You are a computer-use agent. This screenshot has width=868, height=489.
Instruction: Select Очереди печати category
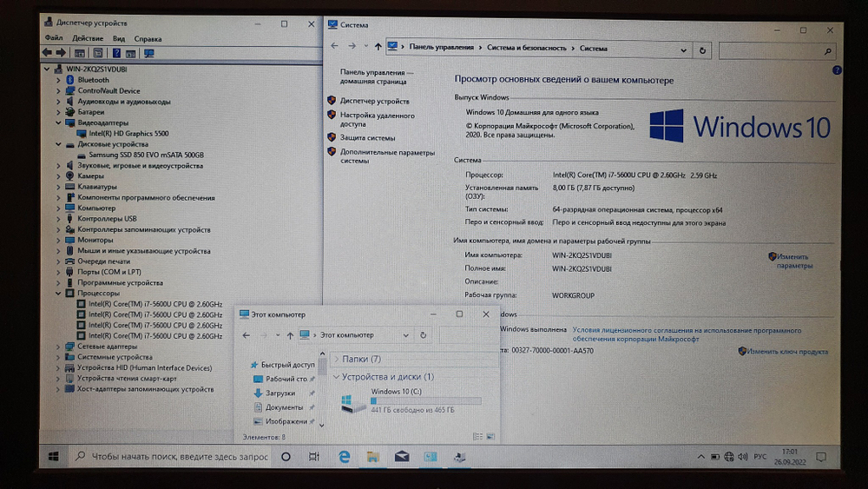point(103,261)
